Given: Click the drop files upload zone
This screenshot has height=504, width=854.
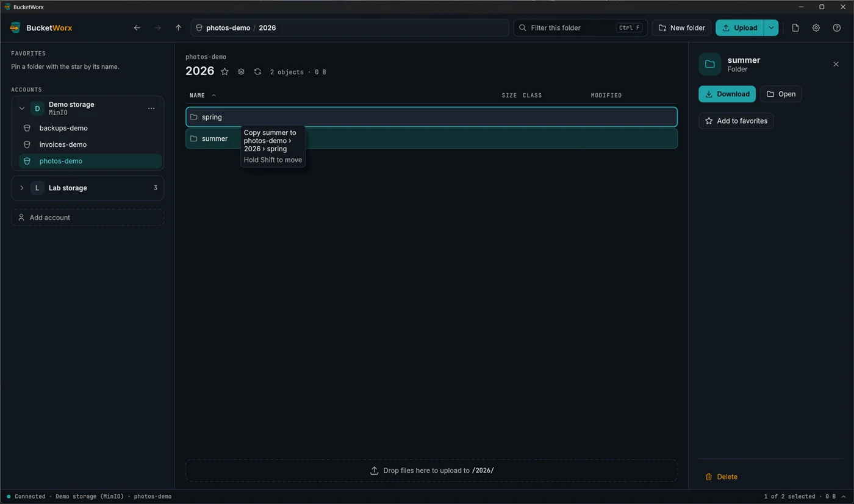Looking at the screenshot, I should pos(431,470).
